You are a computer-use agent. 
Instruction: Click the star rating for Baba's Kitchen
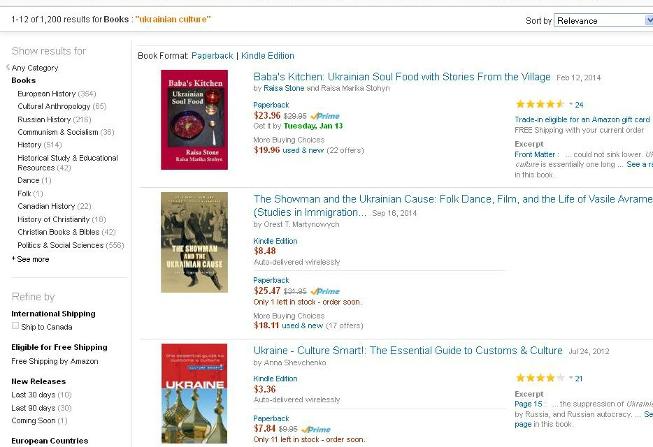pos(540,104)
